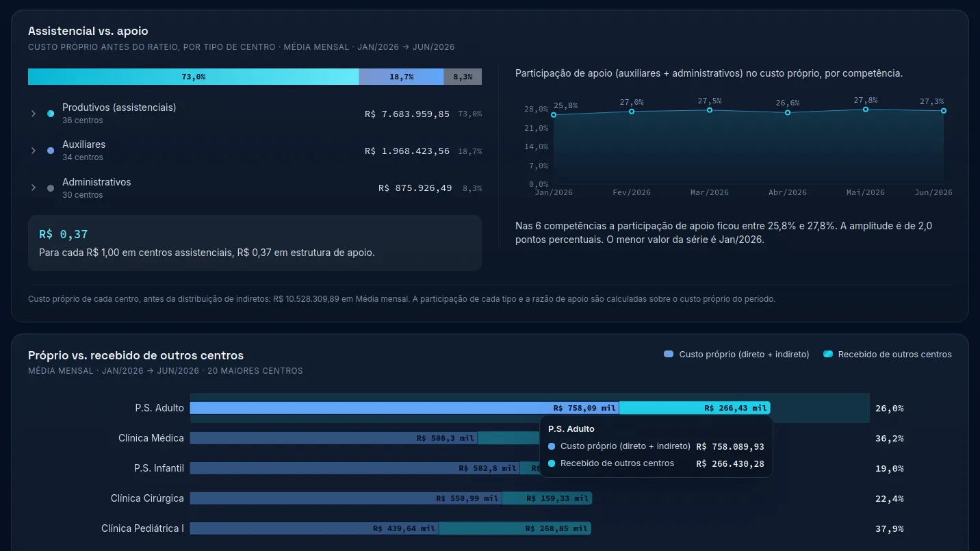This screenshot has height=551, width=980.
Task: Click the 27,5% data point marker for Mar/2026
Action: click(x=710, y=110)
